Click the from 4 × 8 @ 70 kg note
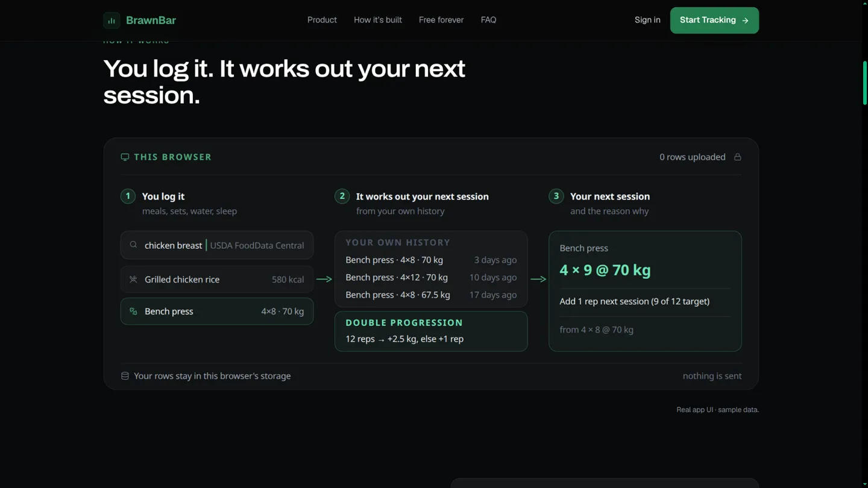Screen dimensions: 868x488 (x=596, y=330)
